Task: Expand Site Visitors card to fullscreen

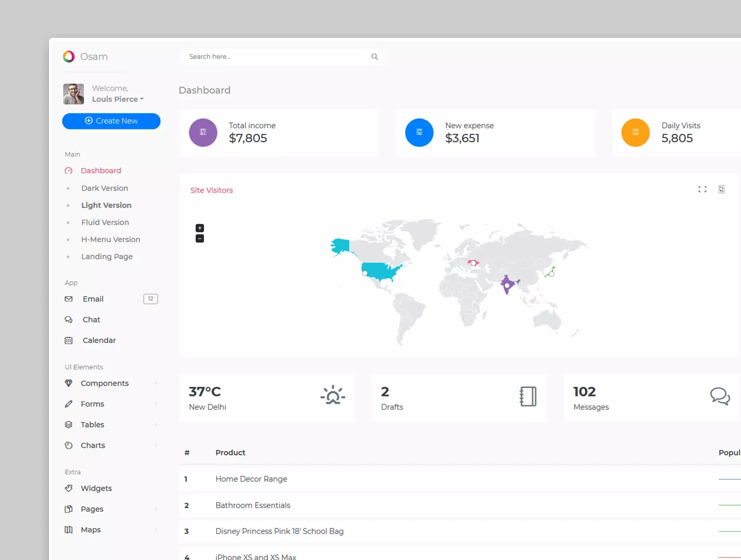Action: point(702,189)
